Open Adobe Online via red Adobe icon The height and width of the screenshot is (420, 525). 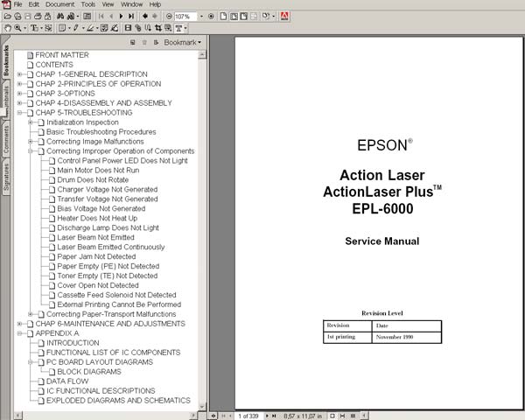click(284, 16)
